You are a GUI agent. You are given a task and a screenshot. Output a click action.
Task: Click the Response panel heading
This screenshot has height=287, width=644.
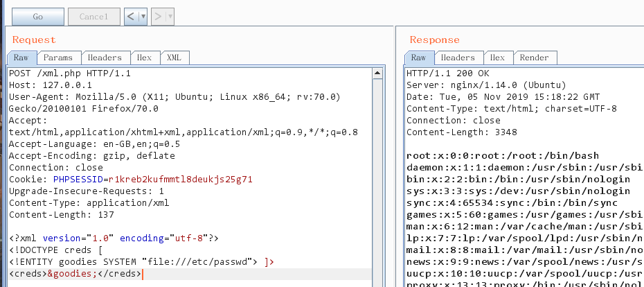click(x=435, y=40)
